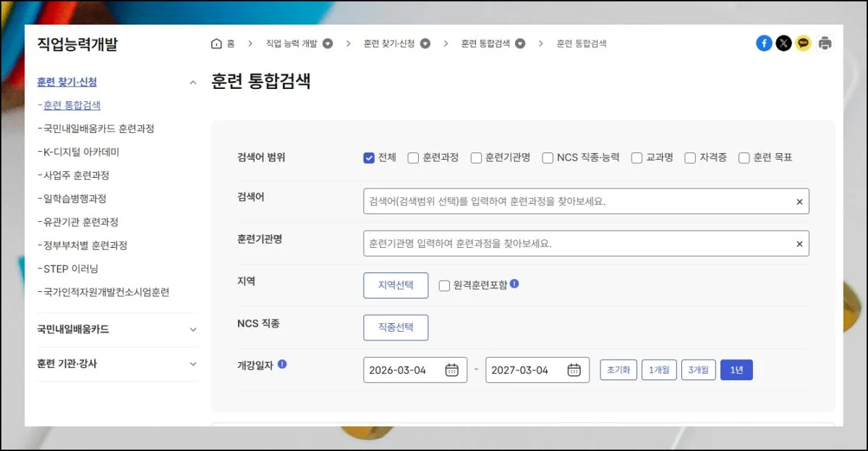
Task: Click the home icon in breadcrumb
Action: pyautogui.click(x=216, y=43)
